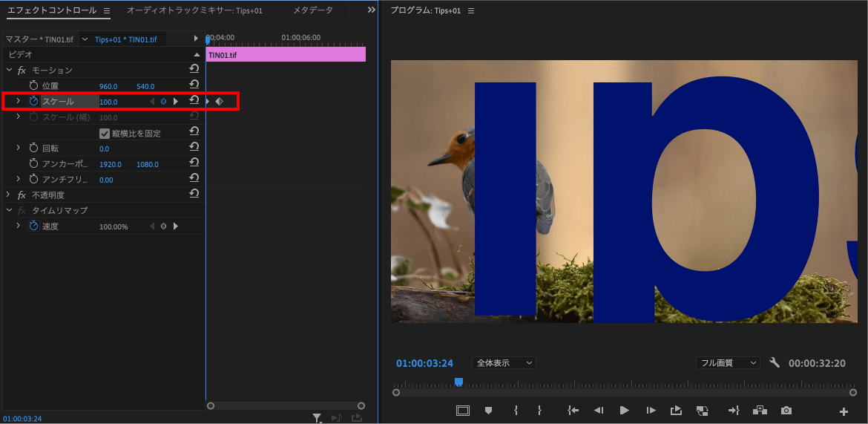Toggle the モーション fx effect on or off
The width and height of the screenshot is (868, 424).
[x=22, y=71]
